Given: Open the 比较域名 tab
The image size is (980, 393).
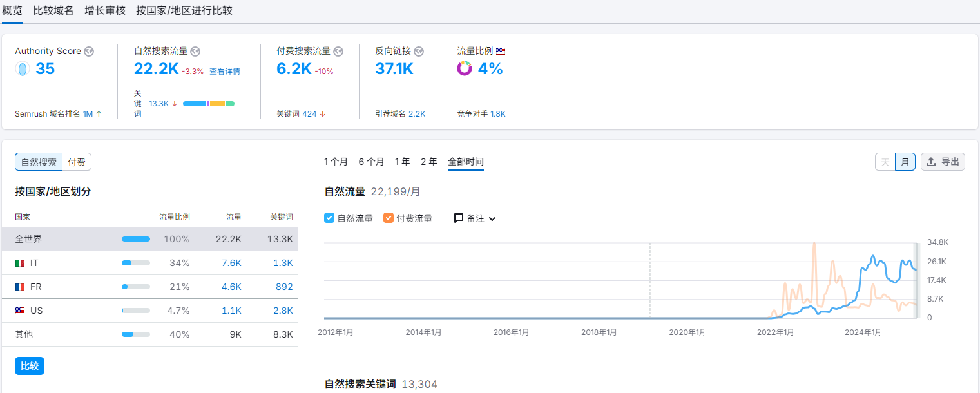Looking at the screenshot, I should (x=53, y=11).
